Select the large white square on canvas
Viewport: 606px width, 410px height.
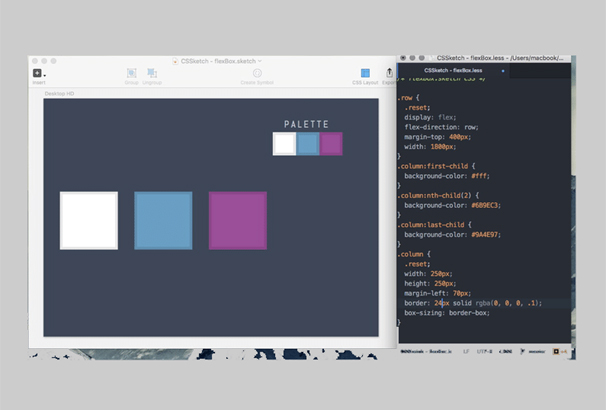[x=89, y=220]
